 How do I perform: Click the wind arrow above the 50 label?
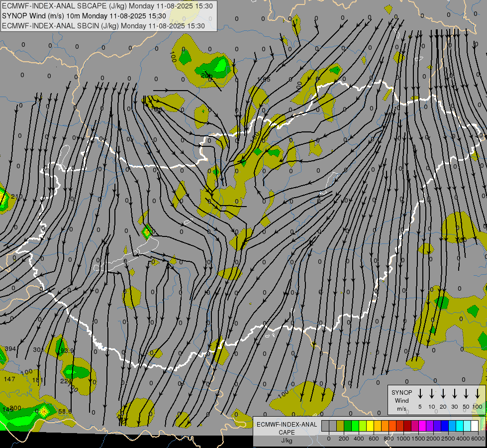click(466, 394)
